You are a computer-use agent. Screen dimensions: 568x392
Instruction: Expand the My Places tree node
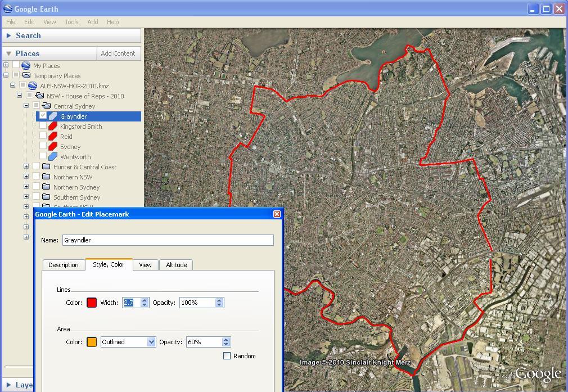(6, 65)
